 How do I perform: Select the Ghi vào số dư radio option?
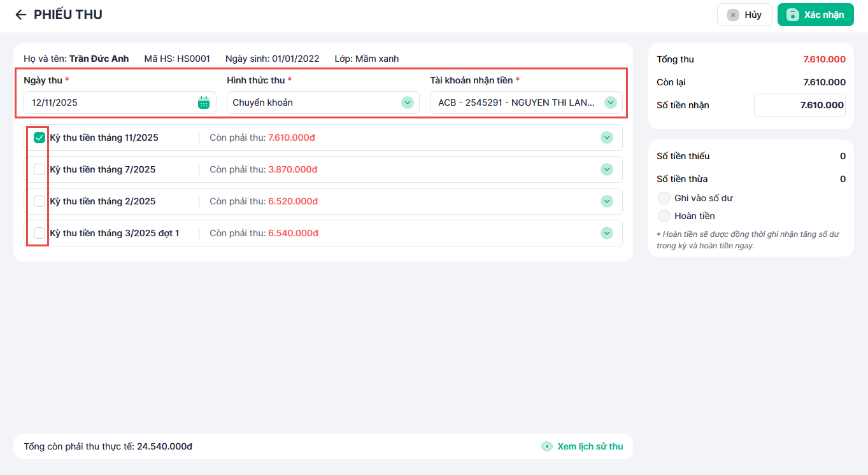[664, 198]
